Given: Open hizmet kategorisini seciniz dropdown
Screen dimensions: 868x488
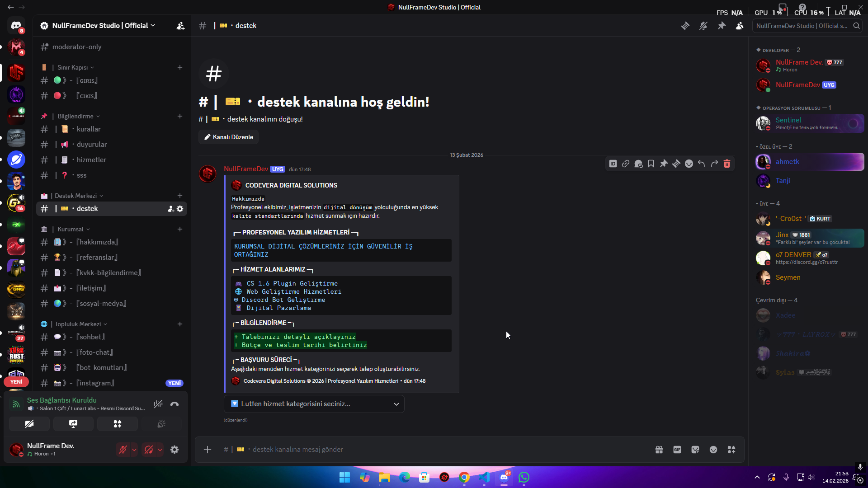Looking at the screenshot, I should 314,404.
